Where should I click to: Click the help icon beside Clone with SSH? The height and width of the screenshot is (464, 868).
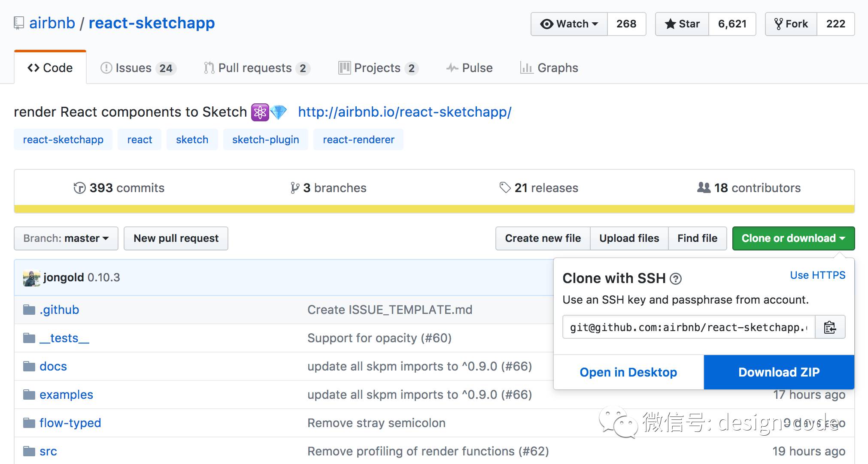click(x=676, y=279)
